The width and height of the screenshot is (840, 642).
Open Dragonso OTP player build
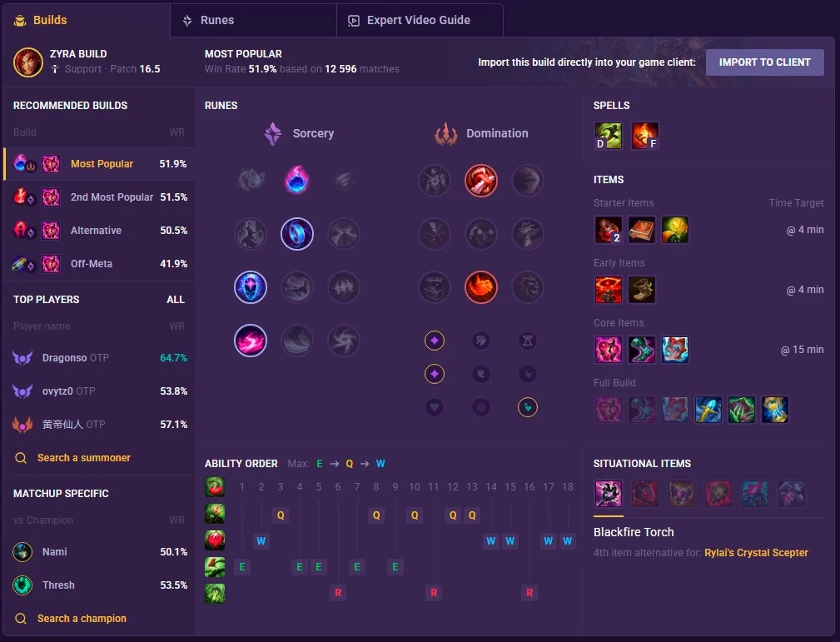click(x=100, y=358)
